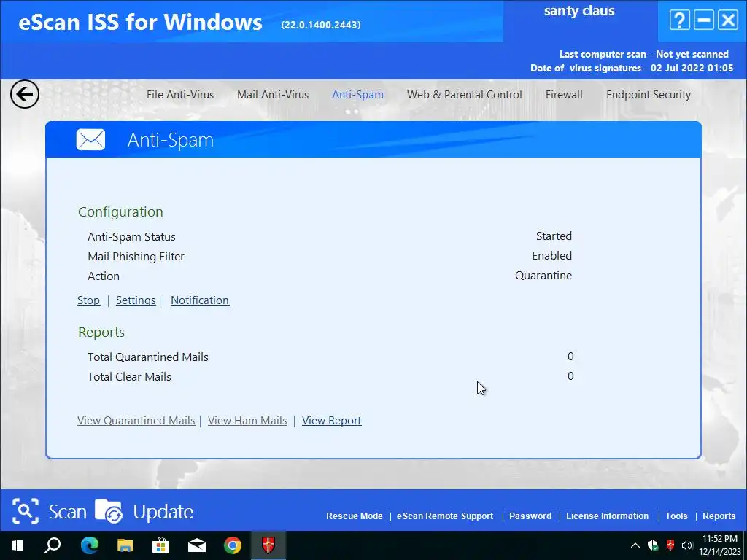
Task: Open taskbar Search
Action: click(53, 545)
